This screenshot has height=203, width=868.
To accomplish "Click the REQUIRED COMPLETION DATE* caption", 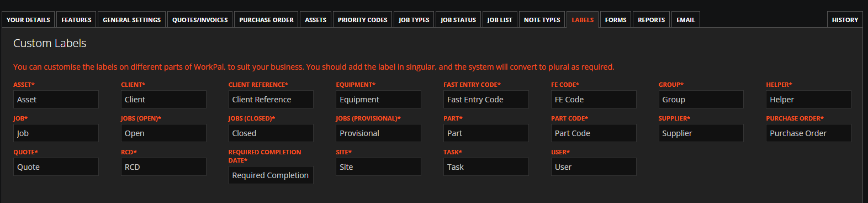I will click(265, 156).
